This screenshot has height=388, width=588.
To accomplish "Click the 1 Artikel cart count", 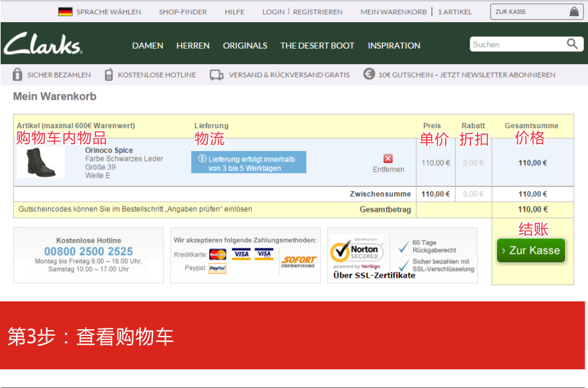I will [455, 12].
